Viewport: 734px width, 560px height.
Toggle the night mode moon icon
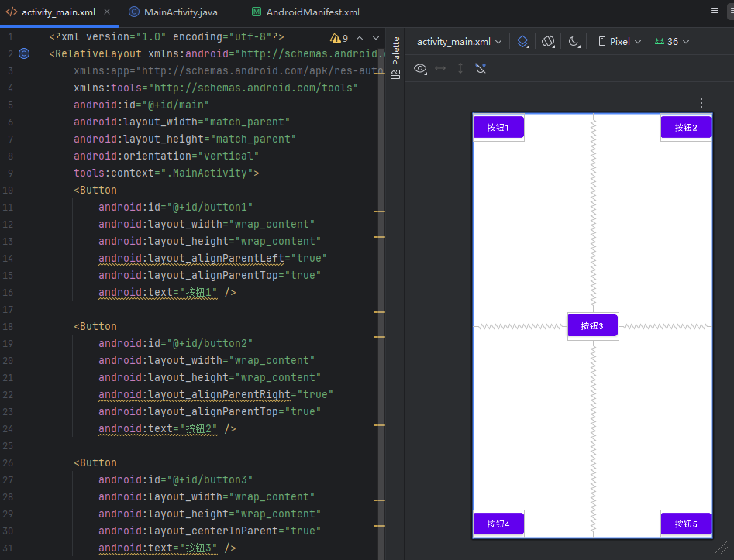coord(574,42)
